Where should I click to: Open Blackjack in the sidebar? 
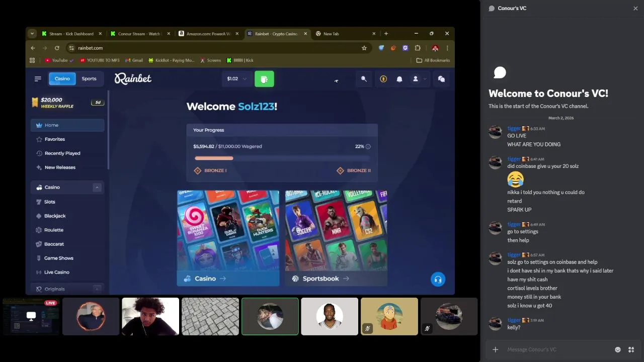[x=67, y=216]
